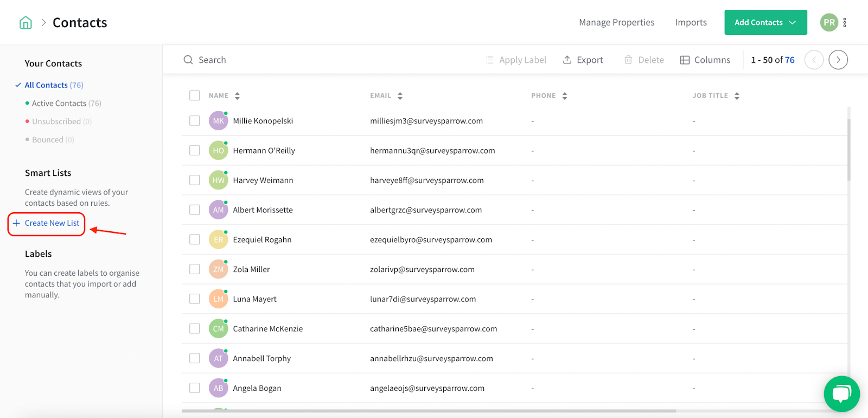The height and width of the screenshot is (418, 868).
Task: Select Millie Konopelski's checkbox
Action: tap(195, 121)
